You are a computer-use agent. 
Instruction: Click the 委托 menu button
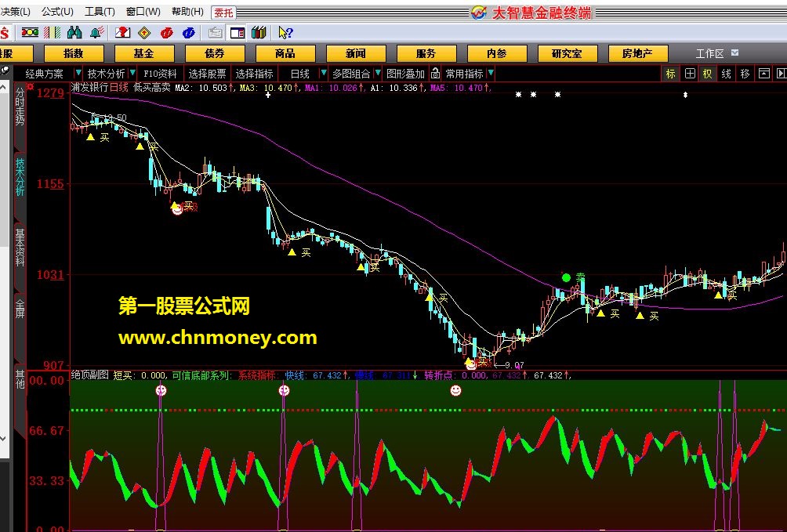coord(223,13)
